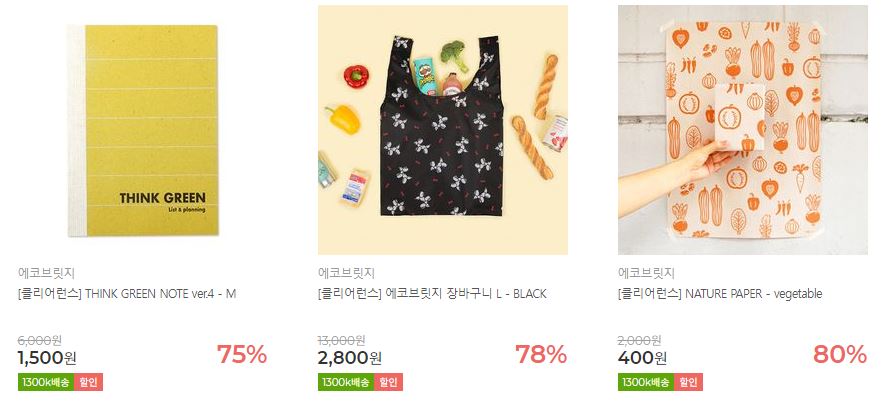This screenshot has width=894, height=412.
Task: Click the 1,500원 sale price
Action: click(x=47, y=358)
